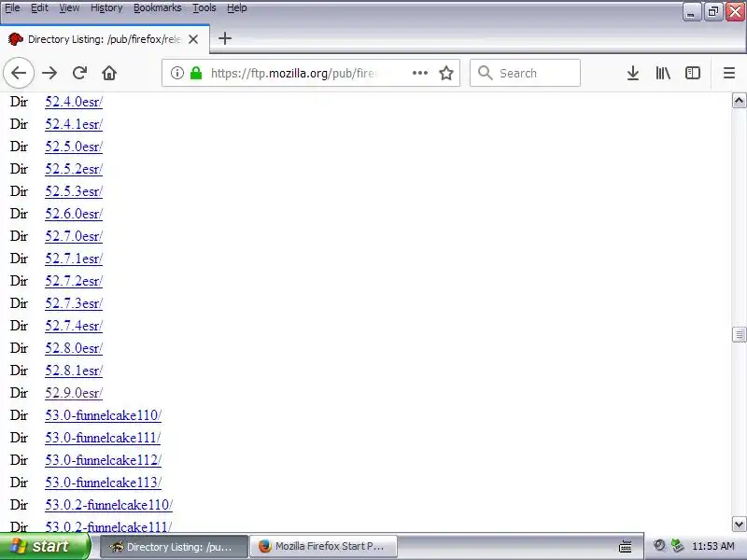The image size is (747, 560).
Task: Open the 52.5.0esr/ directory link
Action: [74, 147]
